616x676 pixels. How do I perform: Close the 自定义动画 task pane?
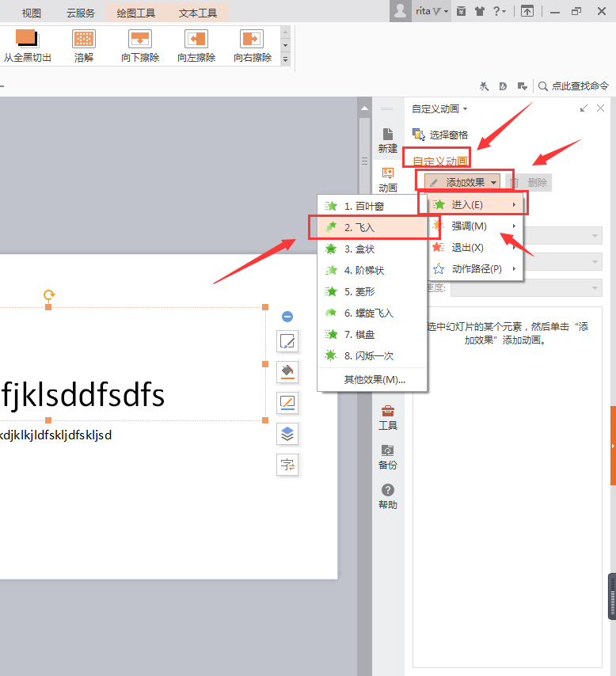[600, 108]
